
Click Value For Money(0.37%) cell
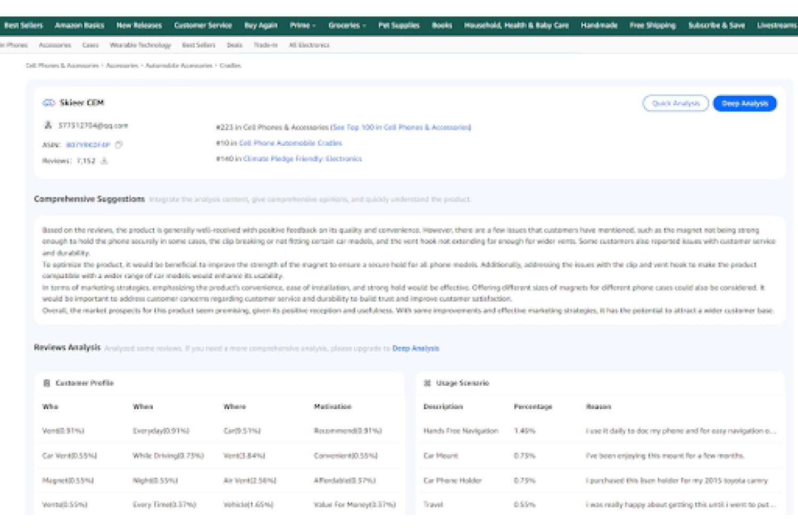coord(355,504)
